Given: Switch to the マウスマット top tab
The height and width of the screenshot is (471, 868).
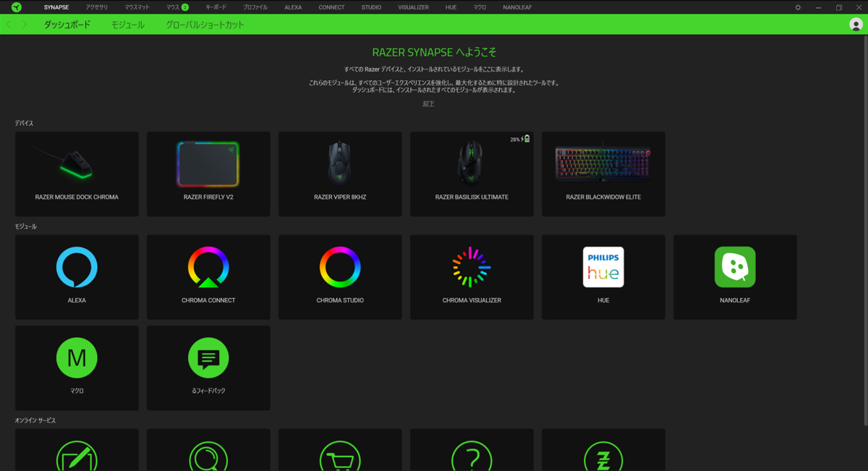Looking at the screenshot, I should 137,7.
